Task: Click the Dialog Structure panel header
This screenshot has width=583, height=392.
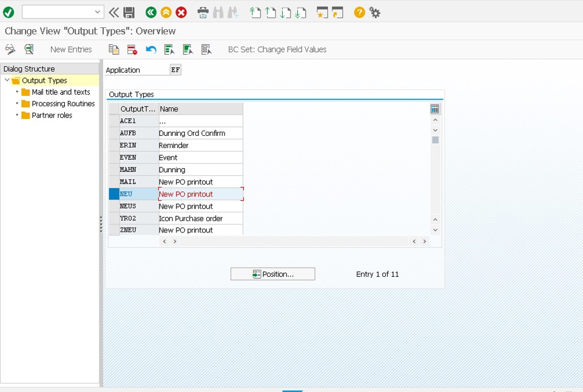Action: click(50, 69)
